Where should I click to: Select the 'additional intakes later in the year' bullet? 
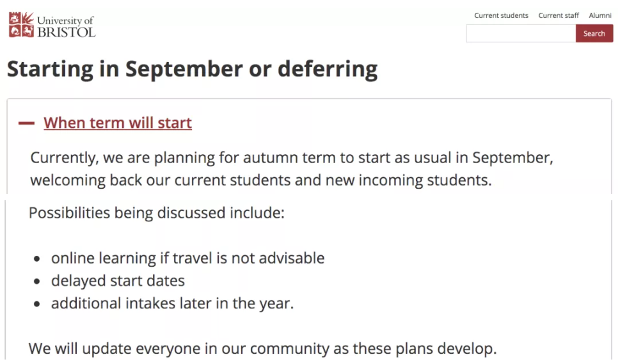click(172, 304)
